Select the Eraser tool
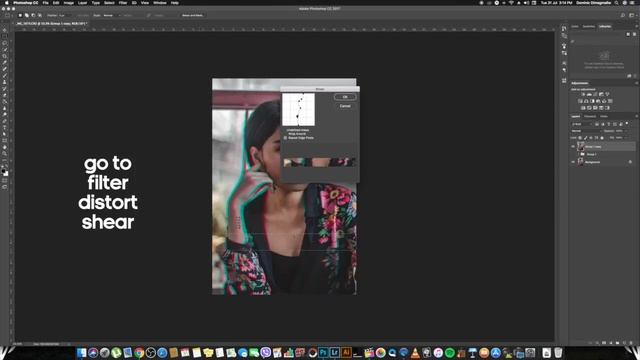This screenshot has height=360, width=640. click(5, 95)
